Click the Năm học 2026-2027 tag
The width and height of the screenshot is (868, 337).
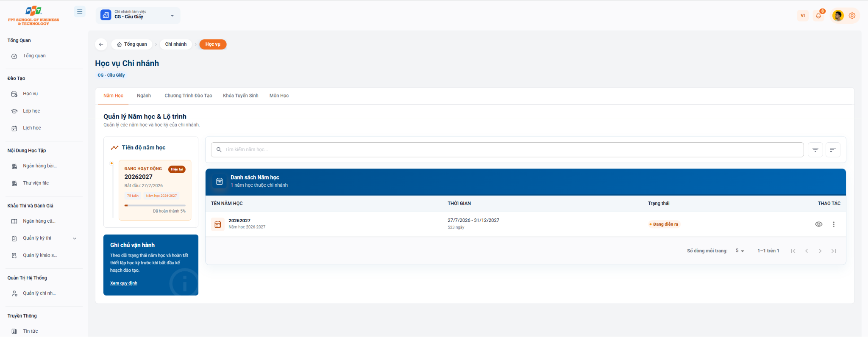161,196
